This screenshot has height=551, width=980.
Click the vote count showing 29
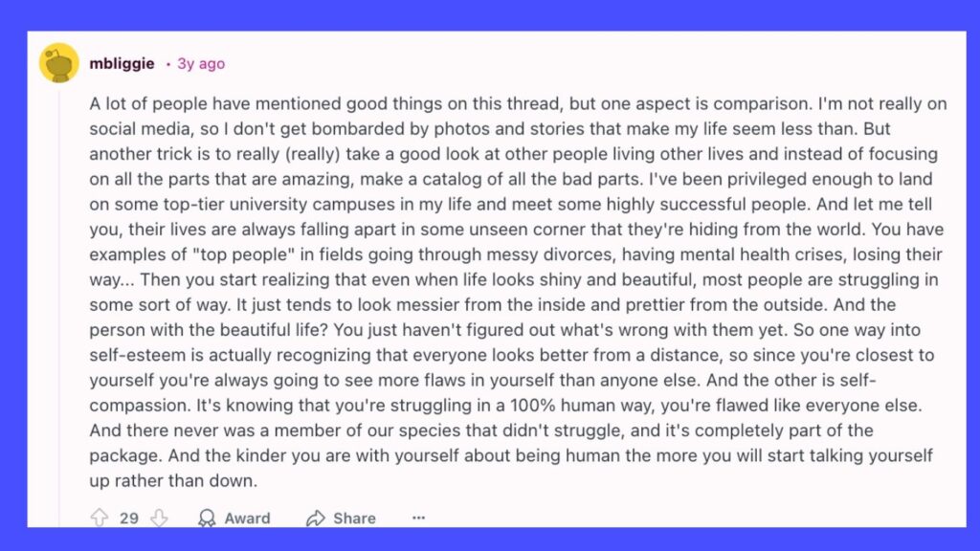click(x=129, y=518)
